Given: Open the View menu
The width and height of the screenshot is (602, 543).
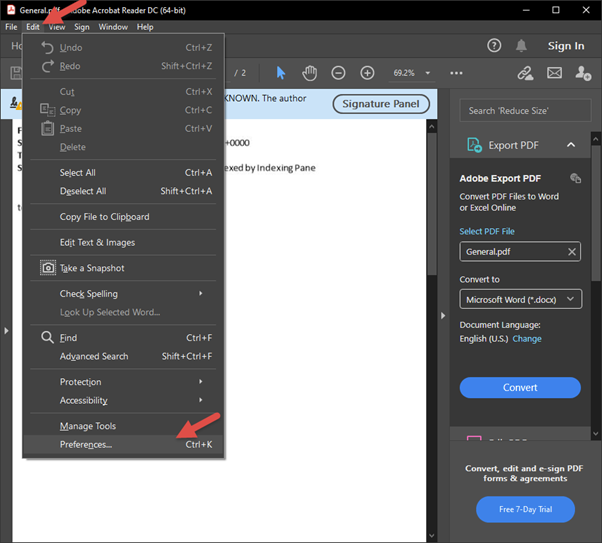Looking at the screenshot, I should 57,27.
